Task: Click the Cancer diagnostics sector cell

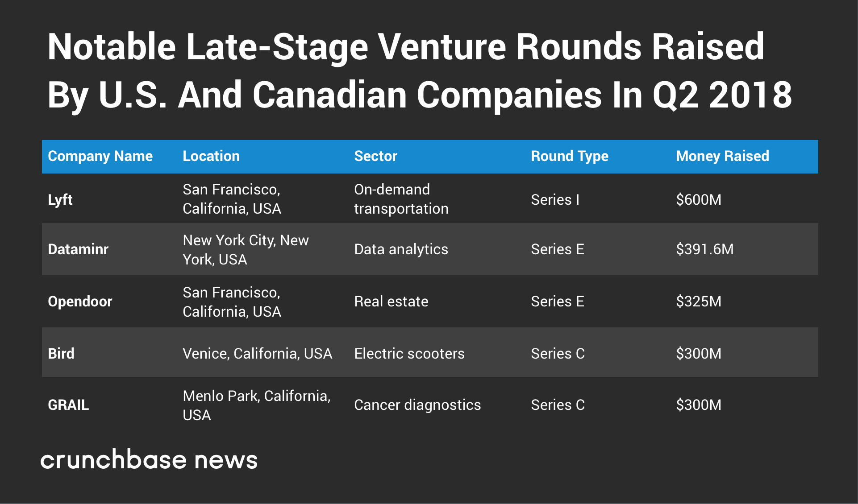Action: click(417, 405)
